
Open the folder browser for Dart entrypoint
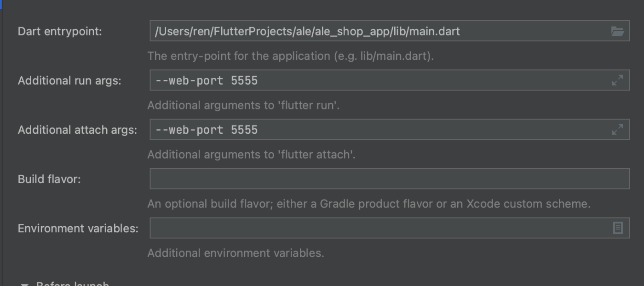(x=617, y=31)
